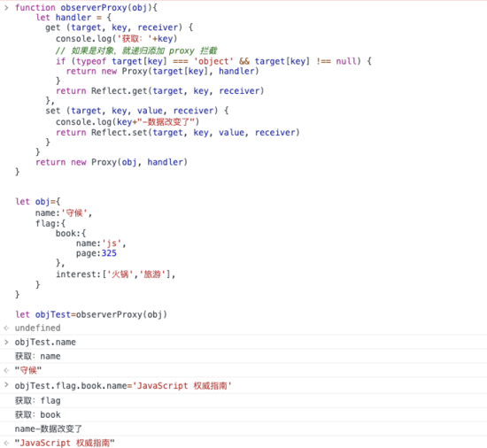Click the 'name-数据改变了' log output
This screenshot has width=487, height=448.
click(48, 429)
